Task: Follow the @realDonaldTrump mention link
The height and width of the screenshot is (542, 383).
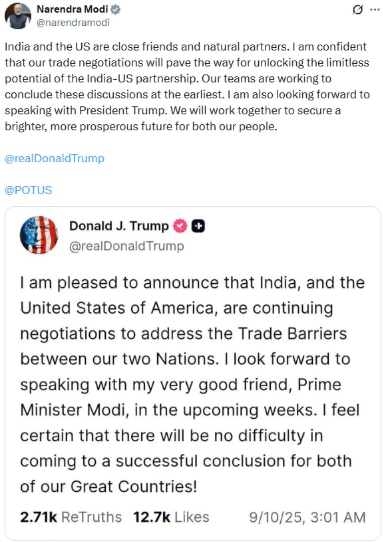Action: pos(54,158)
